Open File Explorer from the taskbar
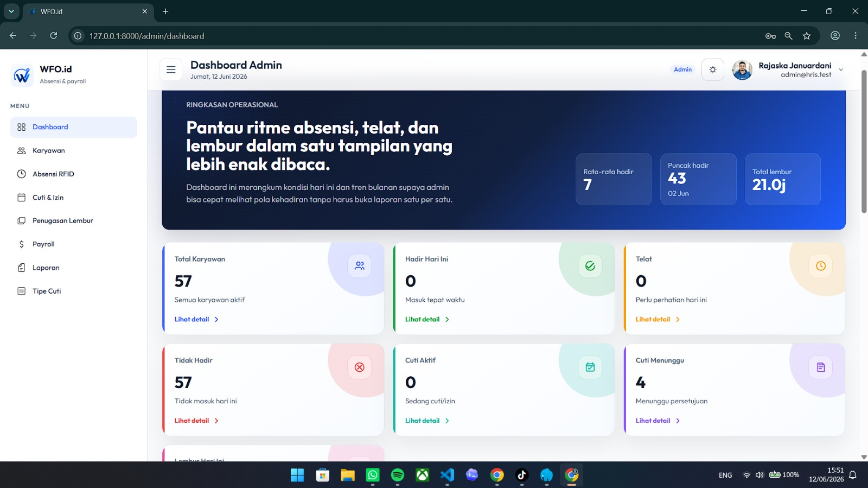The width and height of the screenshot is (868, 488). [348, 475]
